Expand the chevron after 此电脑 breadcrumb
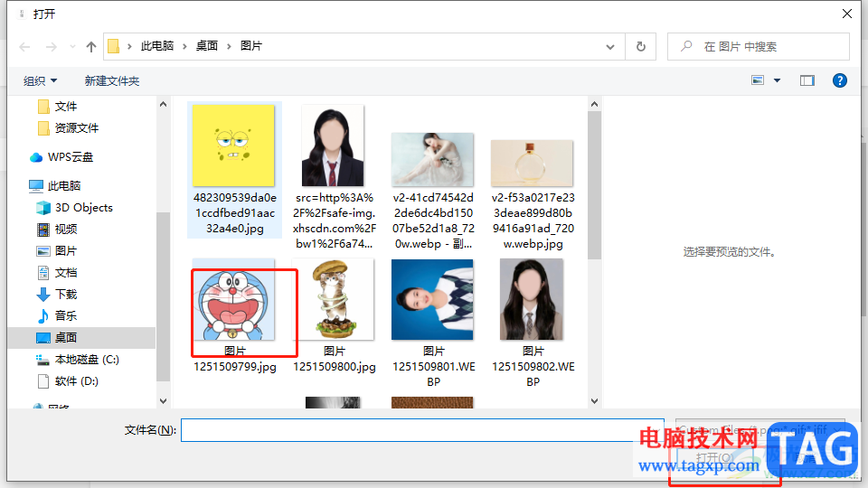 click(184, 46)
